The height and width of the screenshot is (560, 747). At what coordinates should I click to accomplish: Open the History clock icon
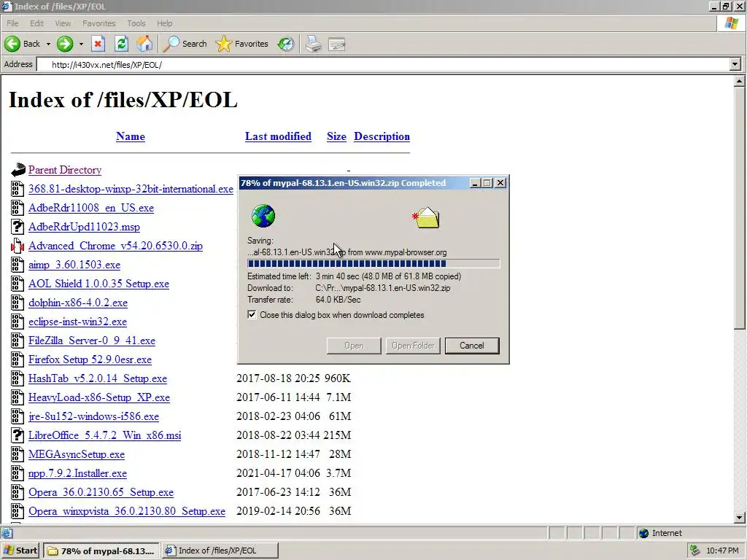pyautogui.click(x=286, y=44)
